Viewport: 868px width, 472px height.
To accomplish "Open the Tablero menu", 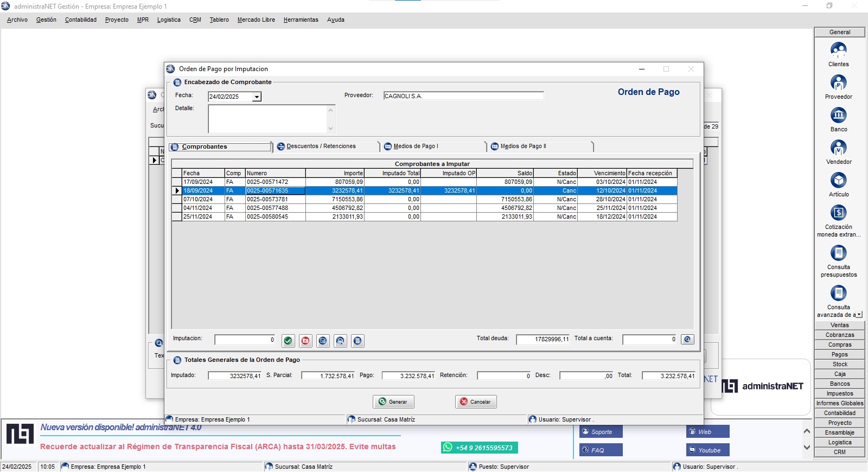I will click(x=219, y=20).
